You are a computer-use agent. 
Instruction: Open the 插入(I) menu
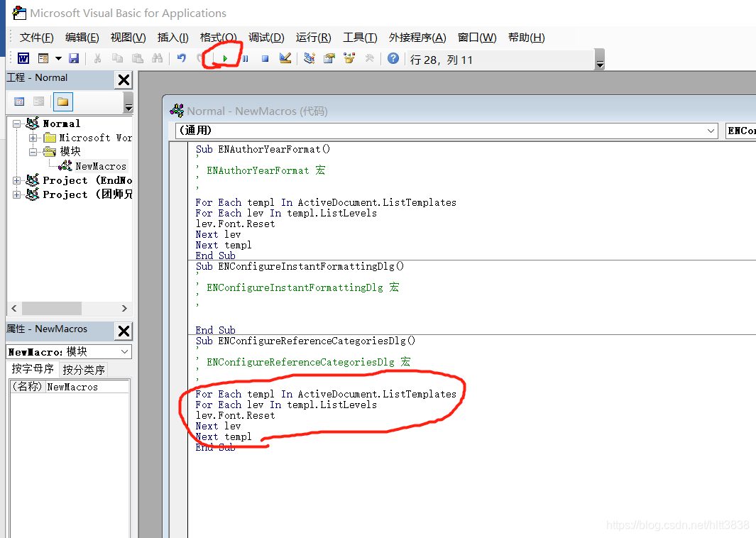172,38
